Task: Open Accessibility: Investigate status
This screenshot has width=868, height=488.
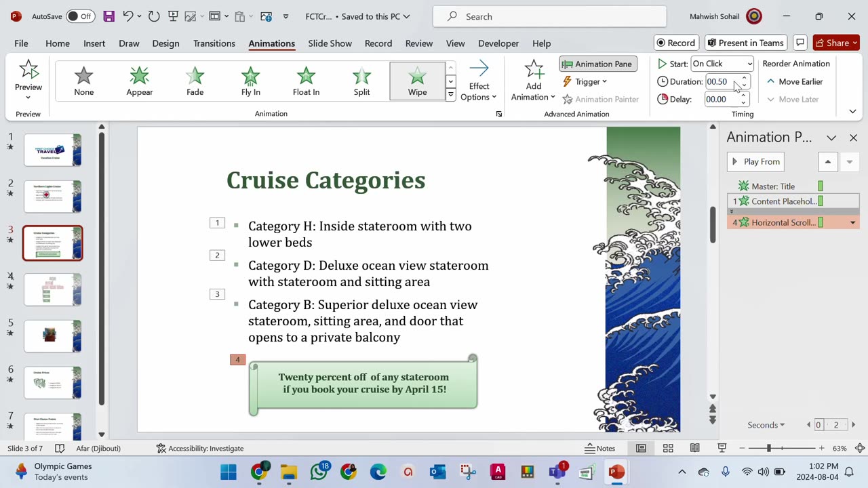Action: click(x=200, y=448)
